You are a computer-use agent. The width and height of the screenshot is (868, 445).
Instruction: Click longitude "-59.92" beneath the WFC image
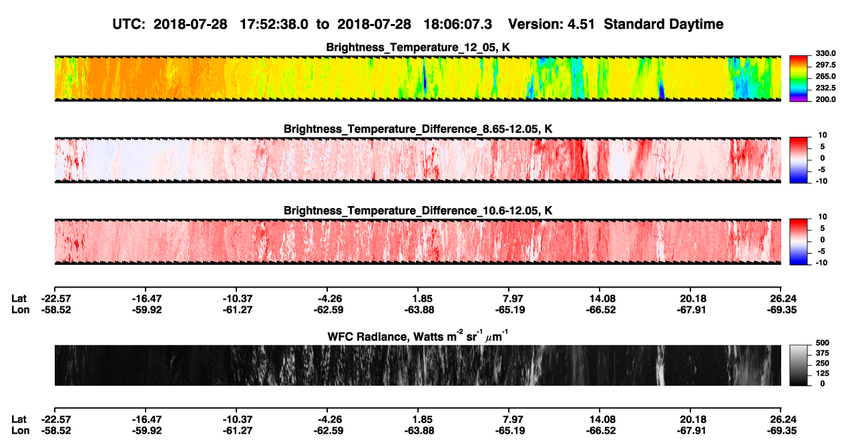pos(148,430)
